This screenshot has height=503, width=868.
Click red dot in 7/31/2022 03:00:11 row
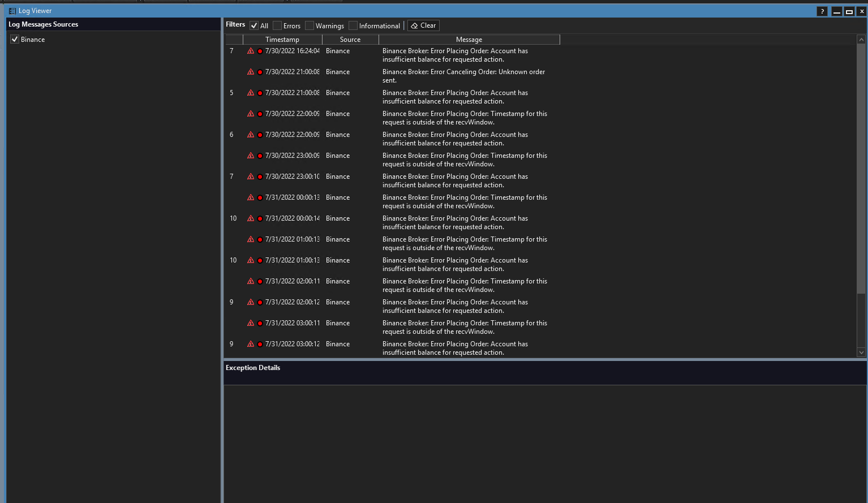pos(260,324)
